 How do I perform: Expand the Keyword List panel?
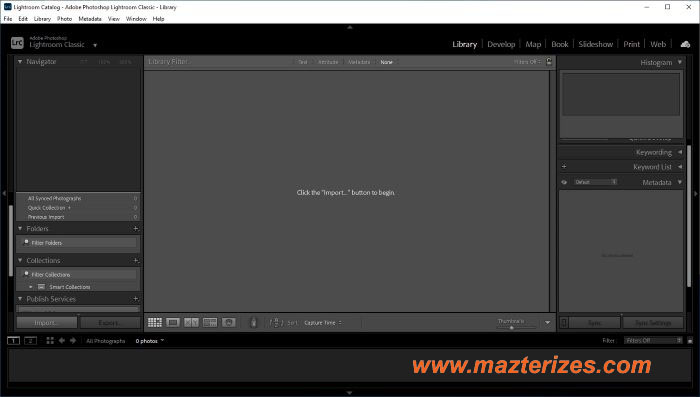coord(679,167)
